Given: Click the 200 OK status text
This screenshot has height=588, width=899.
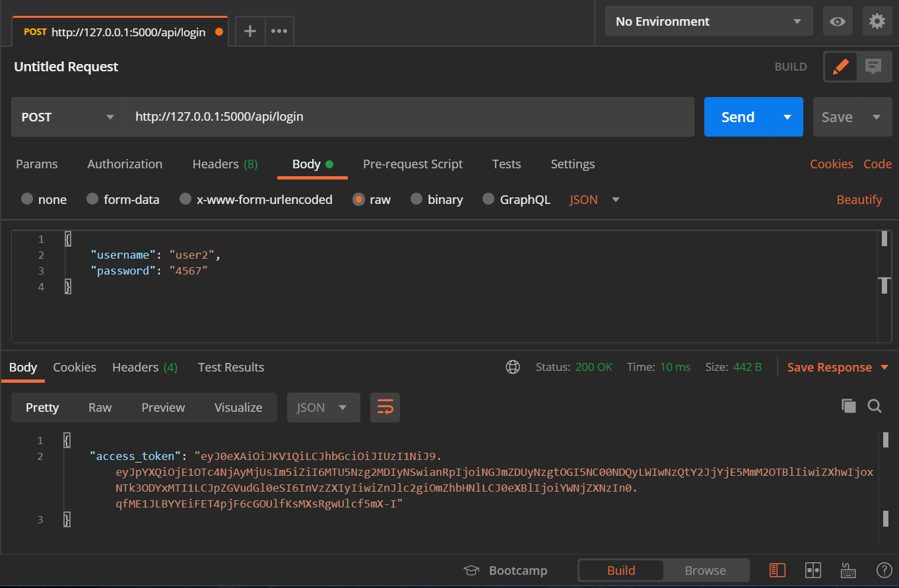Looking at the screenshot, I should (594, 367).
